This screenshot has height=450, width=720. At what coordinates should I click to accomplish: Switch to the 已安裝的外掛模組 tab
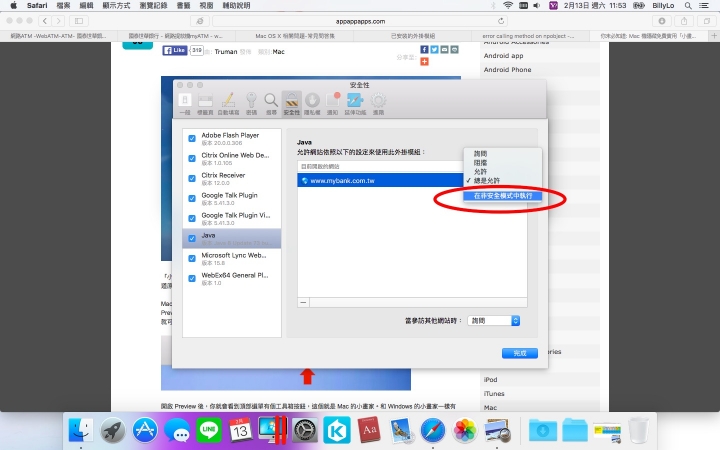(412, 36)
